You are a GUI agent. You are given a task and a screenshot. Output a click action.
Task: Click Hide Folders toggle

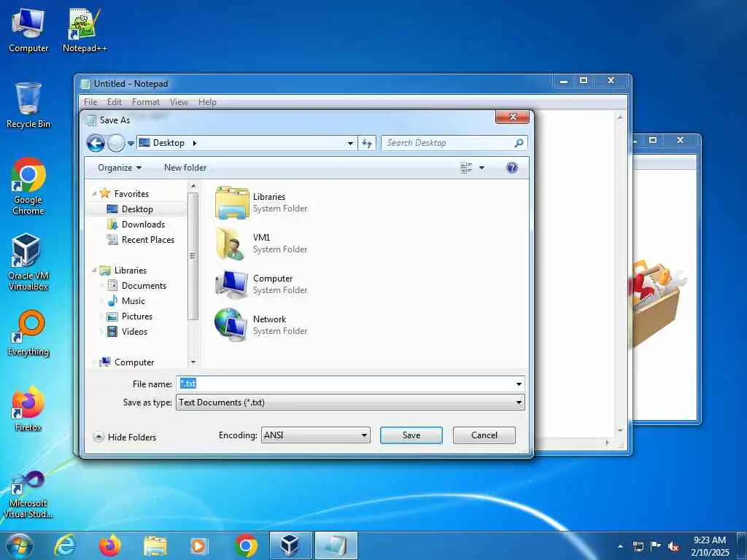click(x=125, y=437)
